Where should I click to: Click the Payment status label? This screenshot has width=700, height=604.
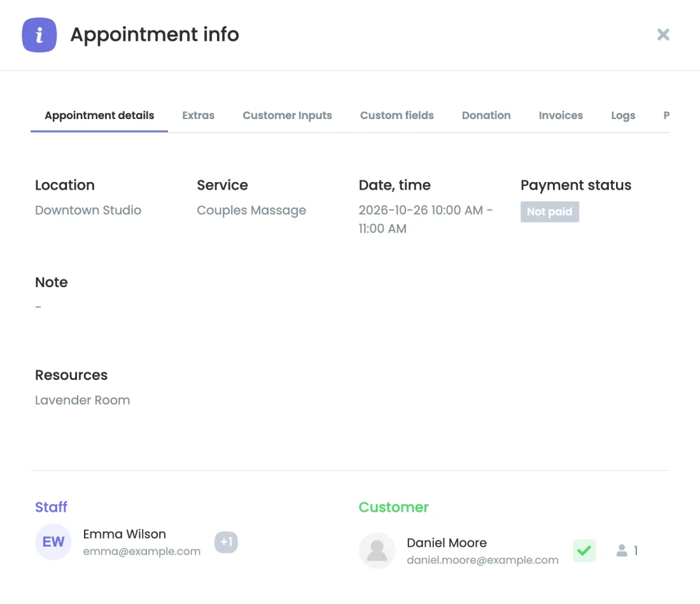[x=575, y=185]
